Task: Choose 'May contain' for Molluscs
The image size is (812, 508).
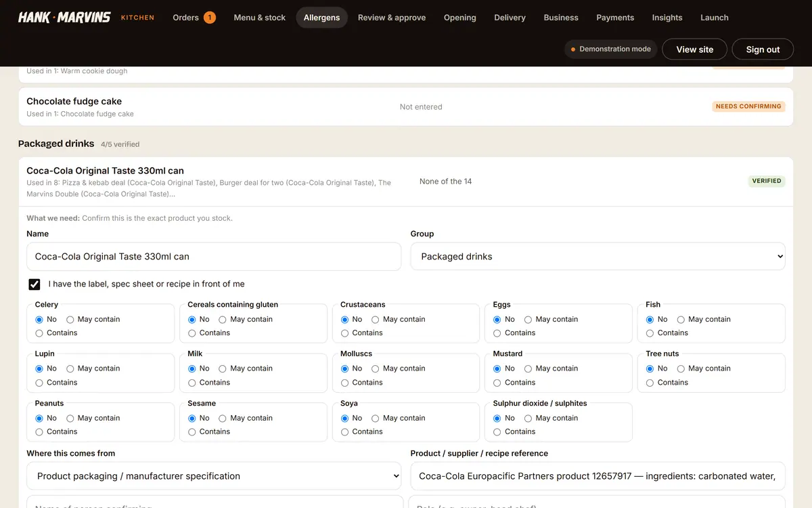Action: 376,369
